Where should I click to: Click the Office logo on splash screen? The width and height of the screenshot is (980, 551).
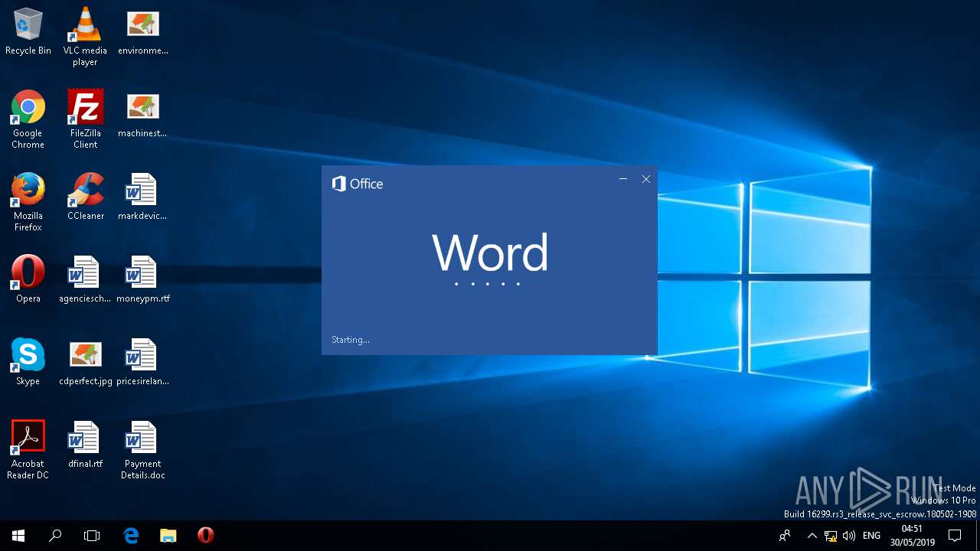[x=358, y=184]
